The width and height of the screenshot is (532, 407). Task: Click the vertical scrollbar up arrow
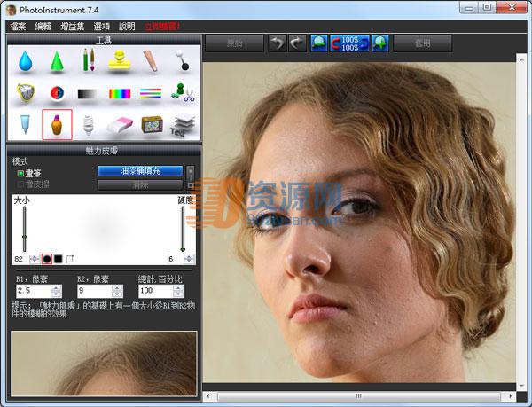521,59
